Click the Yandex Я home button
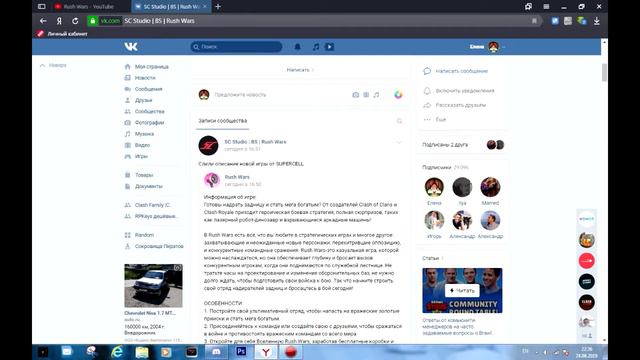The image size is (640, 360). pyautogui.click(x=60, y=21)
